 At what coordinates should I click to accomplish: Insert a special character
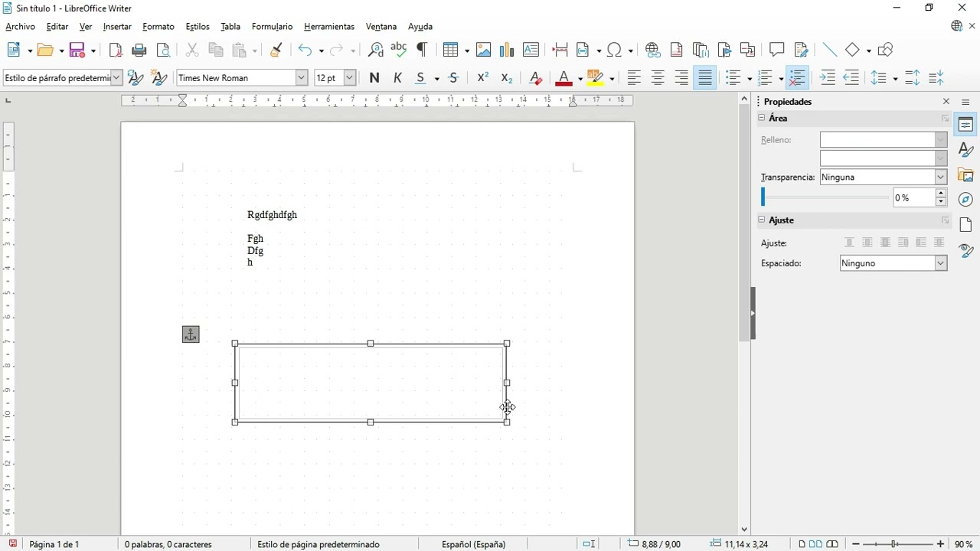[x=615, y=51]
